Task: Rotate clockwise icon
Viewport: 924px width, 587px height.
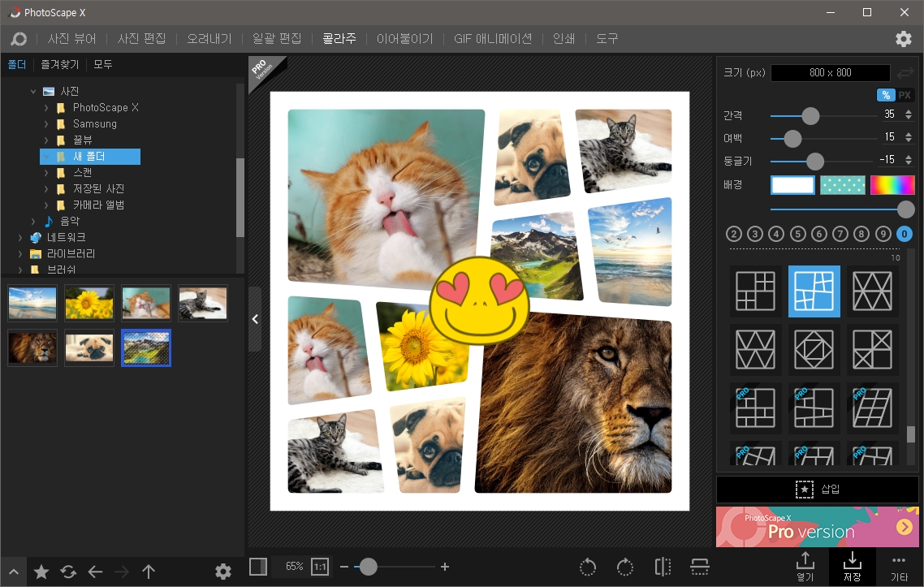Action: pyautogui.click(x=624, y=567)
